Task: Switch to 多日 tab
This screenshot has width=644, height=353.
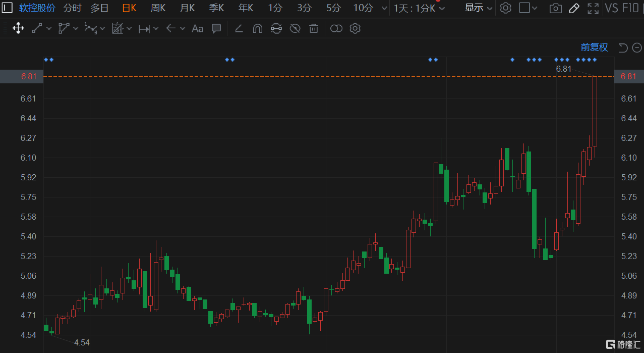Action: click(x=99, y=8)
